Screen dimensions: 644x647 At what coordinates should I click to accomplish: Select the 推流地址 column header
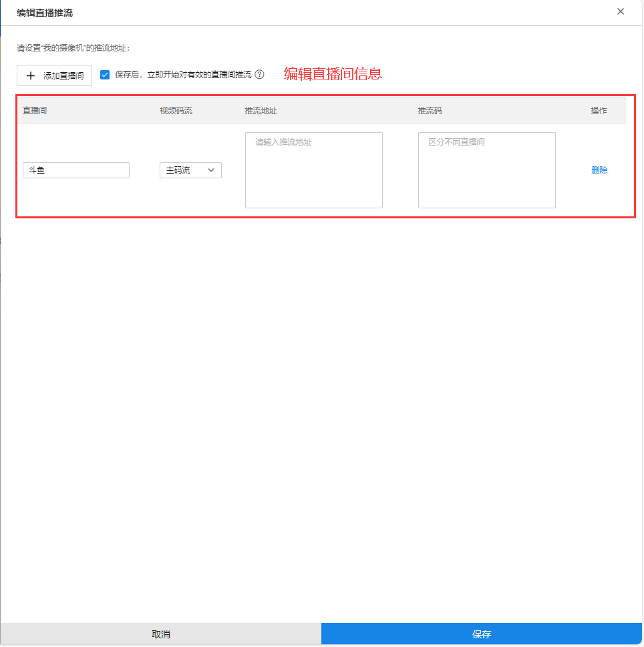click(261, 111)
